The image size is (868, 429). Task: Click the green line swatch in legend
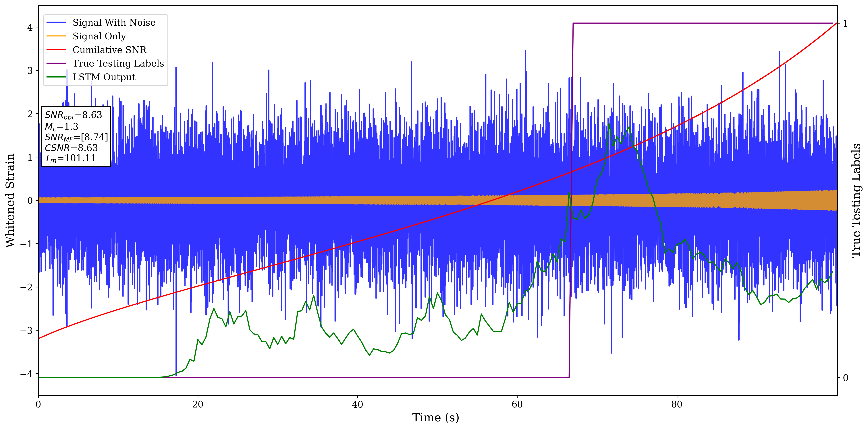[56, 77]
